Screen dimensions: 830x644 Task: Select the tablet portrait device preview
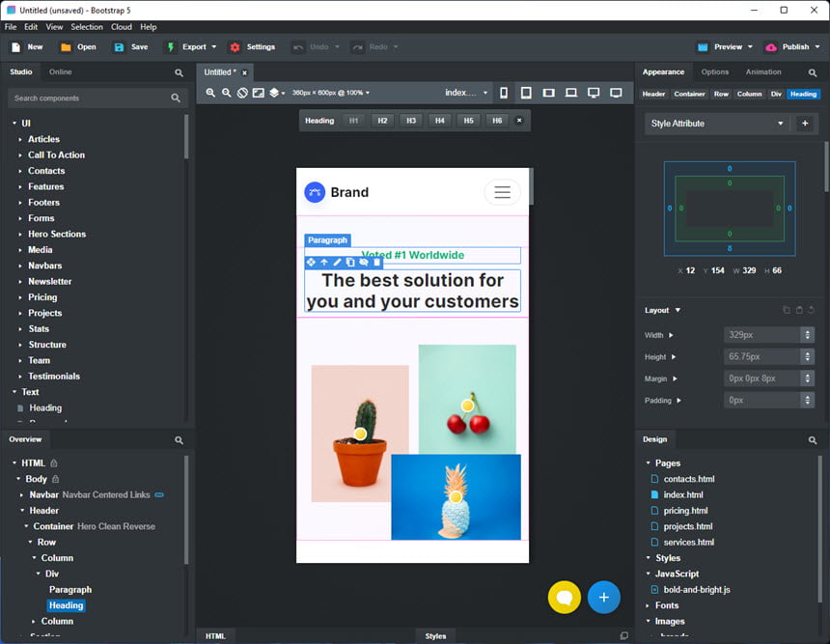(526, 94)
